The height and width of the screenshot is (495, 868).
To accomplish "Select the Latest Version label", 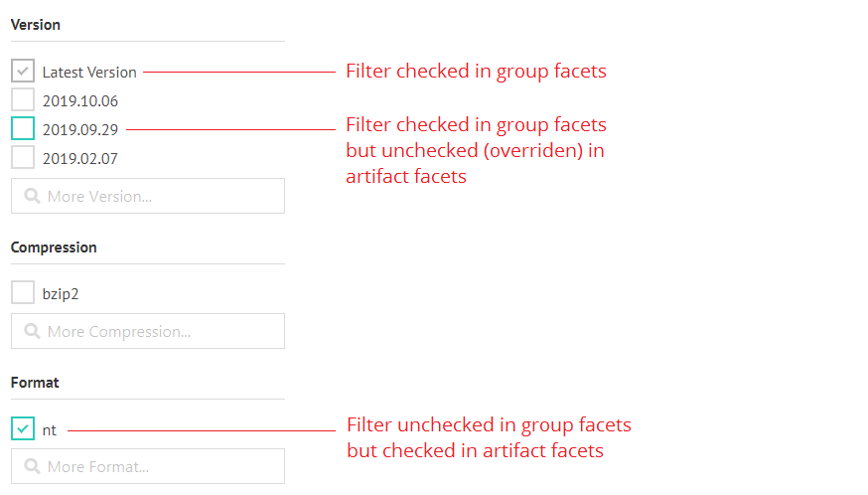I will click(89, 72).
